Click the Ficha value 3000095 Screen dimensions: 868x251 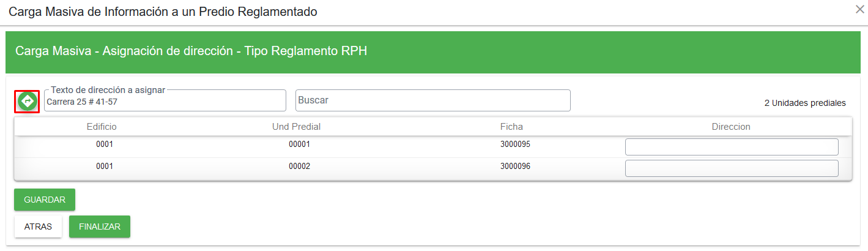click(x=515, y=145)
